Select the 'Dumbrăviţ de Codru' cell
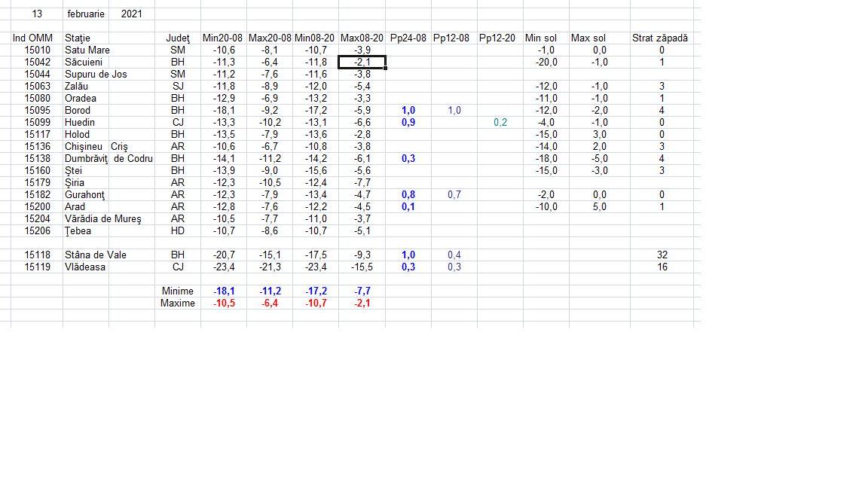The height and width of the screenshot is (488, 868). 108,159
